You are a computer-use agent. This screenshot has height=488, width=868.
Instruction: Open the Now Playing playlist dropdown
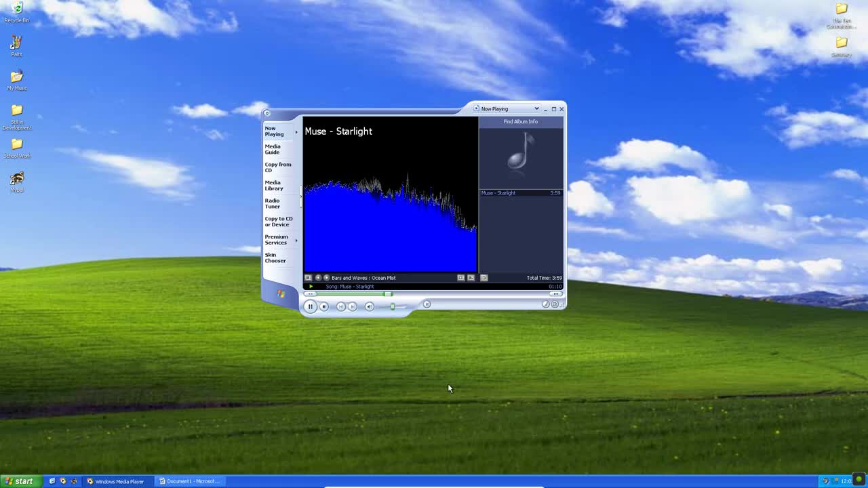536,108
